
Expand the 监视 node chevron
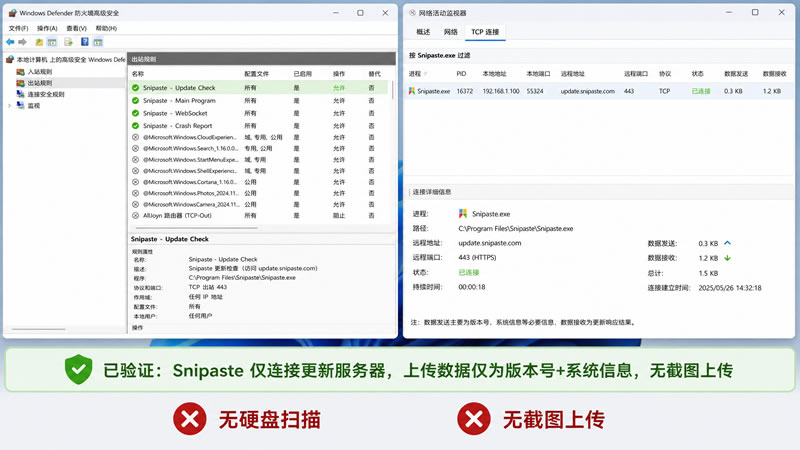[9, 106]
